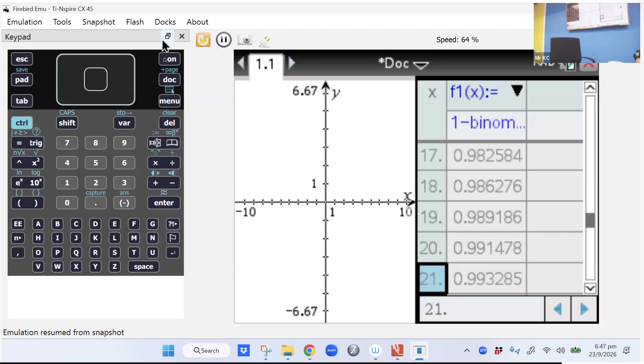Image resolution: width=644 pixels, height=364 pixels.
Task: Click the enter key on keypad
Action: pyautogui.click(x=164, y=203)
